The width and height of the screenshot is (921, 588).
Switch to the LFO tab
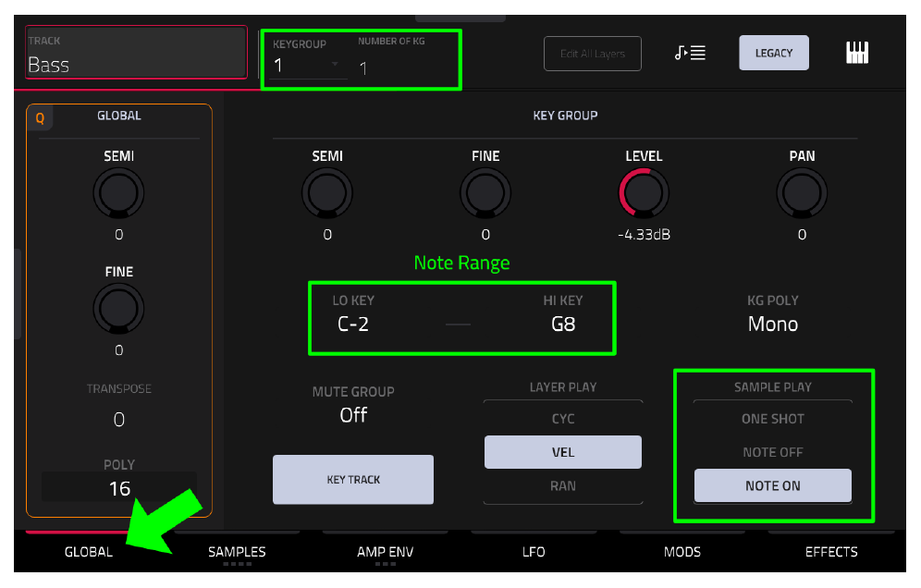click(534, 552)
